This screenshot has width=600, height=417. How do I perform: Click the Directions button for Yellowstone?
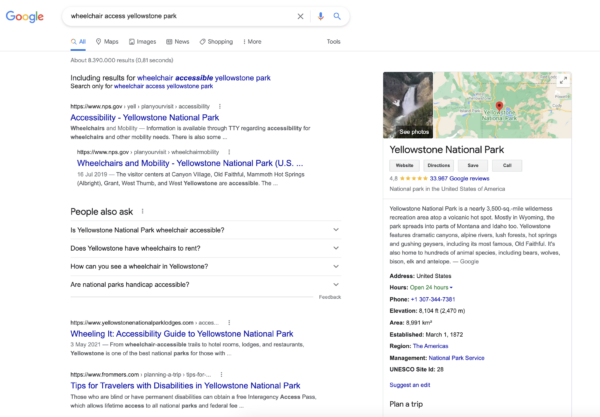click(438, 165)
